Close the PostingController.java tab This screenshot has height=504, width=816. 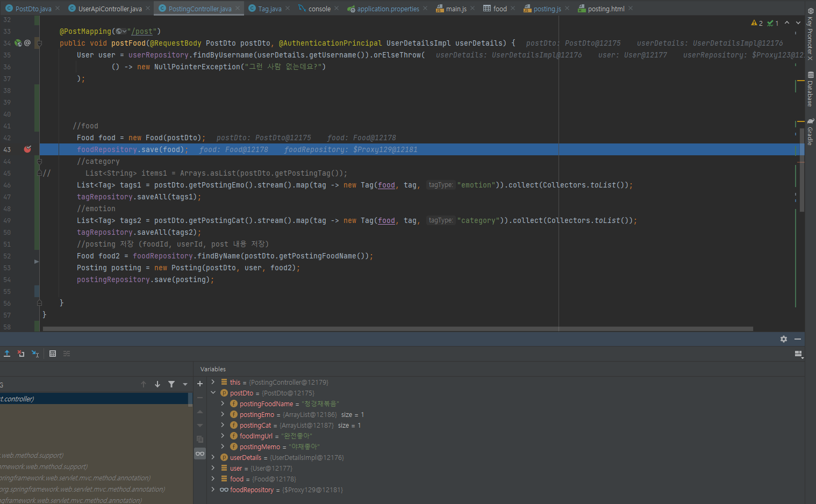tap(238, 8)
